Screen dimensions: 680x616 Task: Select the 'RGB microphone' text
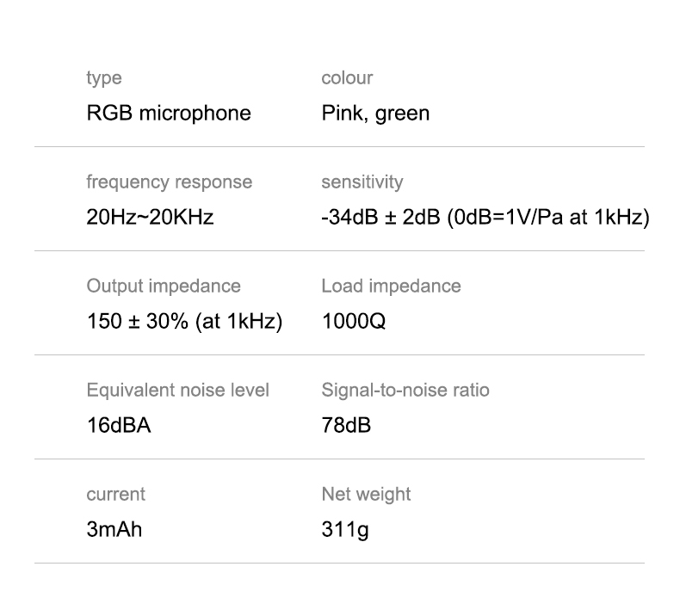click(169, 113)
